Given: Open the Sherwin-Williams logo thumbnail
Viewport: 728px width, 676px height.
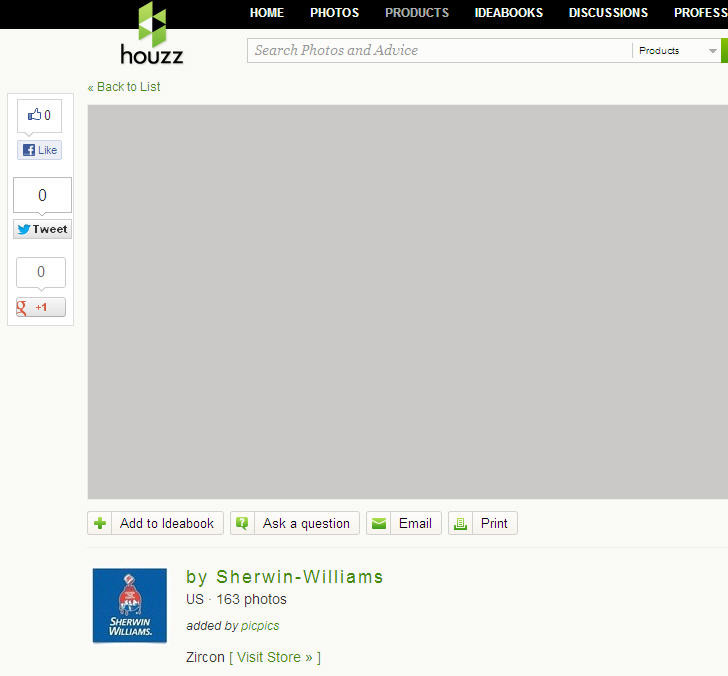Looking at the screenshot, I should point(130,605).
